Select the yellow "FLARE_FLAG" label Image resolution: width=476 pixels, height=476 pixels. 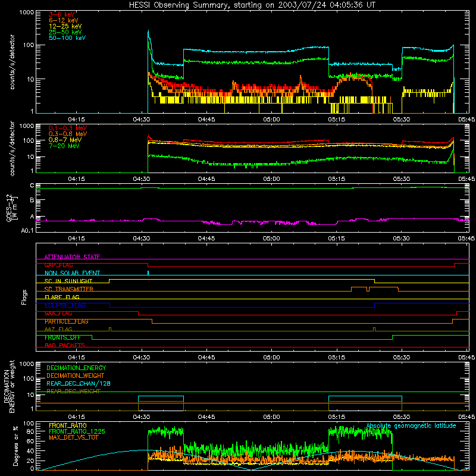coord(62,297)
